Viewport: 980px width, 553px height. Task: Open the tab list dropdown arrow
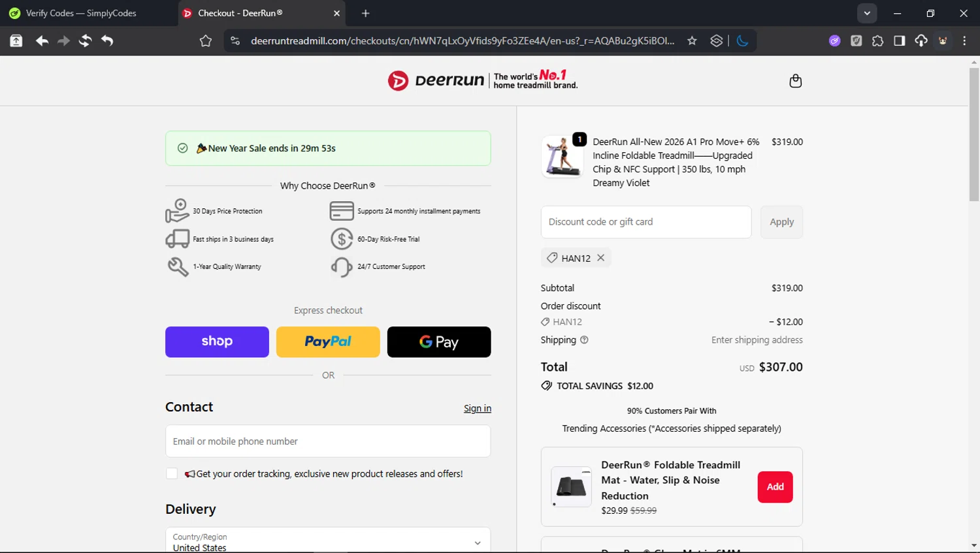click(866, 13)
